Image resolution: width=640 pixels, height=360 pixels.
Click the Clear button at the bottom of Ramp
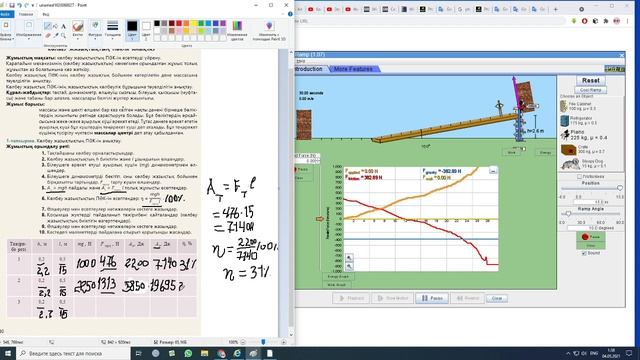pyautogui.click(x=497, y=298)
